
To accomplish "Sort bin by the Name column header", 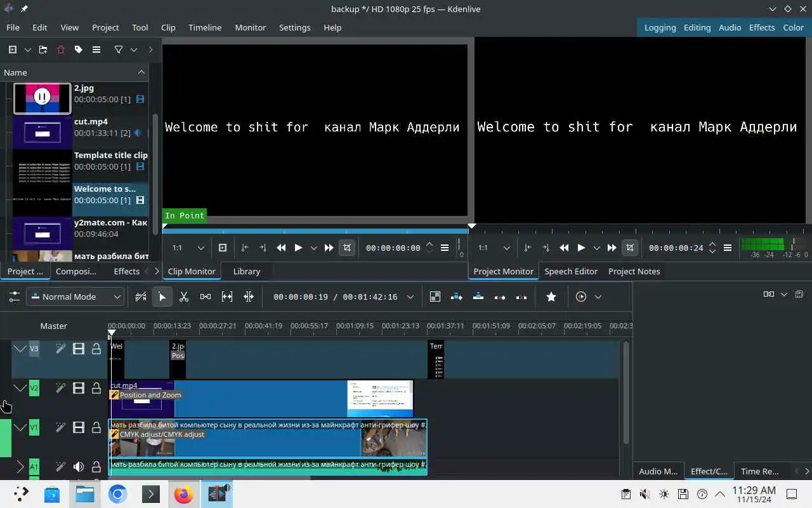I will [x=74, y=72].
